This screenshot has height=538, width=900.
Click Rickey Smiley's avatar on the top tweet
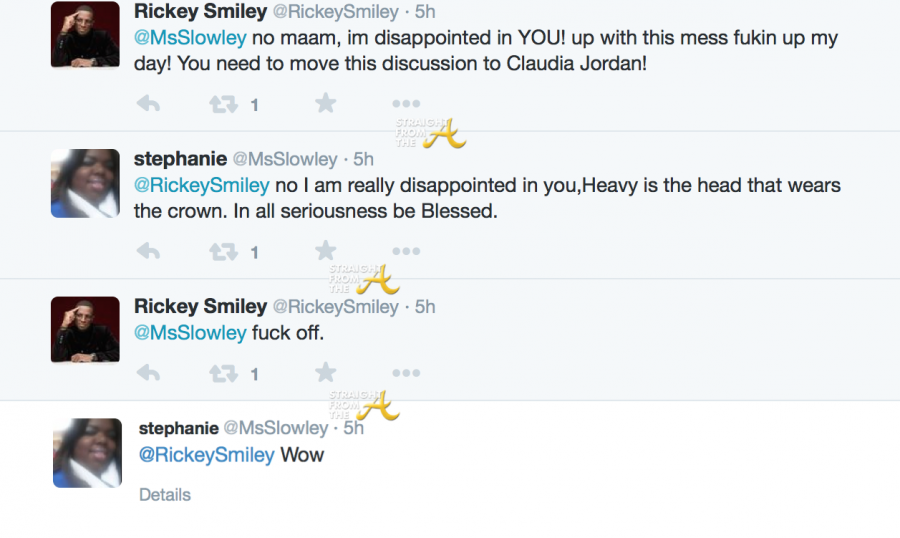click(x=85, y=34)
